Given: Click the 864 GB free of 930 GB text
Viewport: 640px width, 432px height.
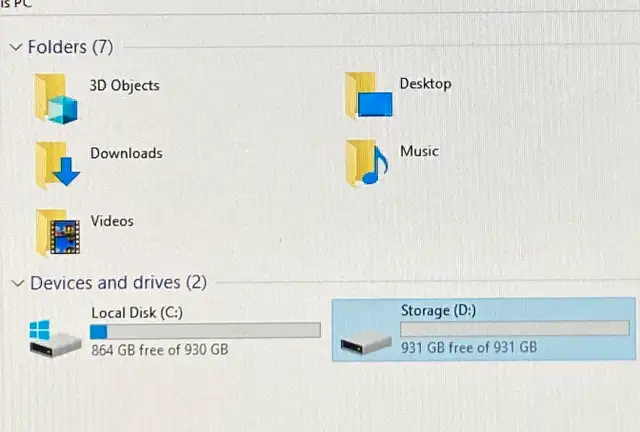Looking at the screenshot, I should [160, 350].
